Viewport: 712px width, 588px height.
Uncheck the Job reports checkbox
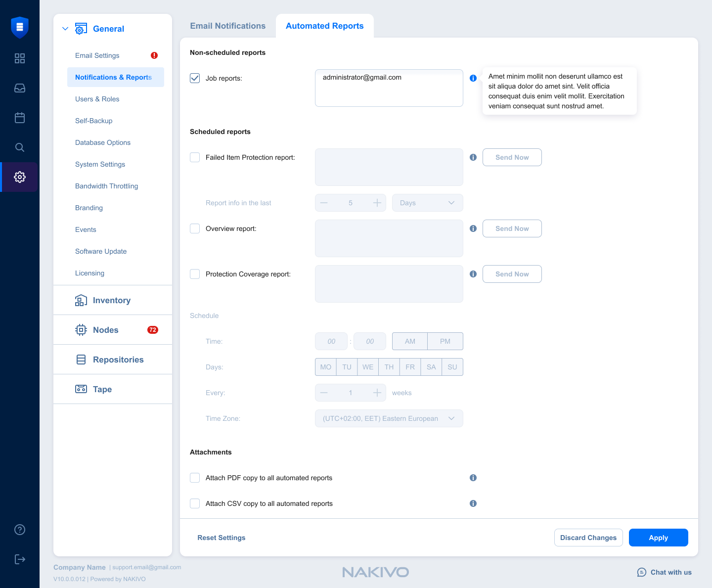195,78
